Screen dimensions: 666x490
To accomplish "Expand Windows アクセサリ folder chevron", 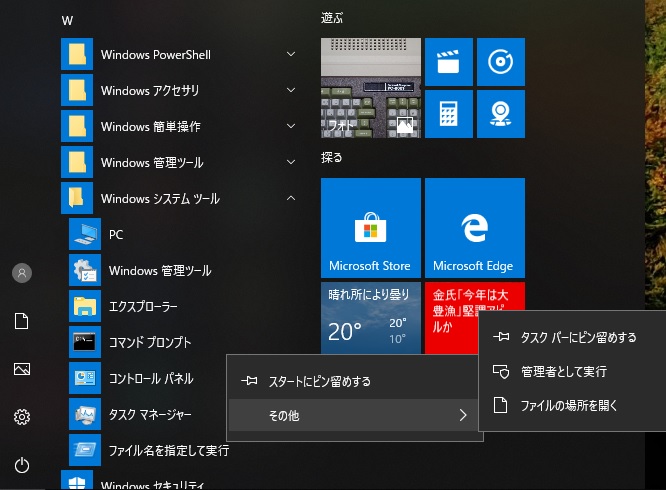I will [x=291, y=90].
